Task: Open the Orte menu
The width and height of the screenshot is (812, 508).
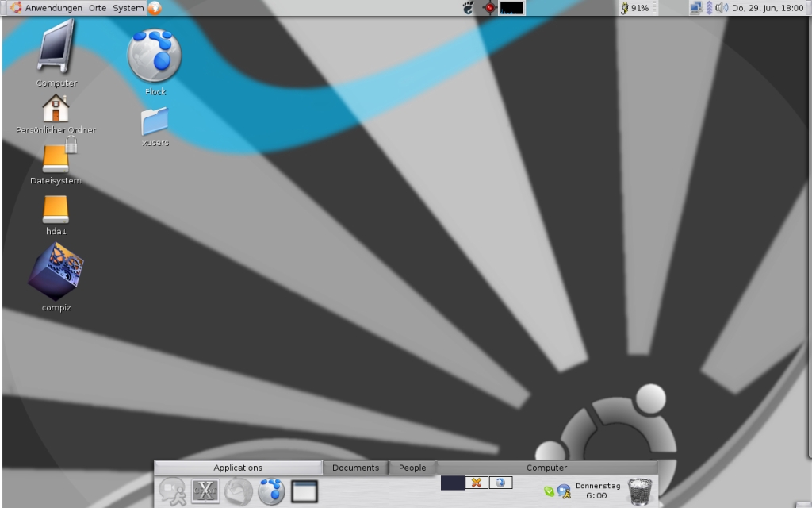Action: (98, 8)
